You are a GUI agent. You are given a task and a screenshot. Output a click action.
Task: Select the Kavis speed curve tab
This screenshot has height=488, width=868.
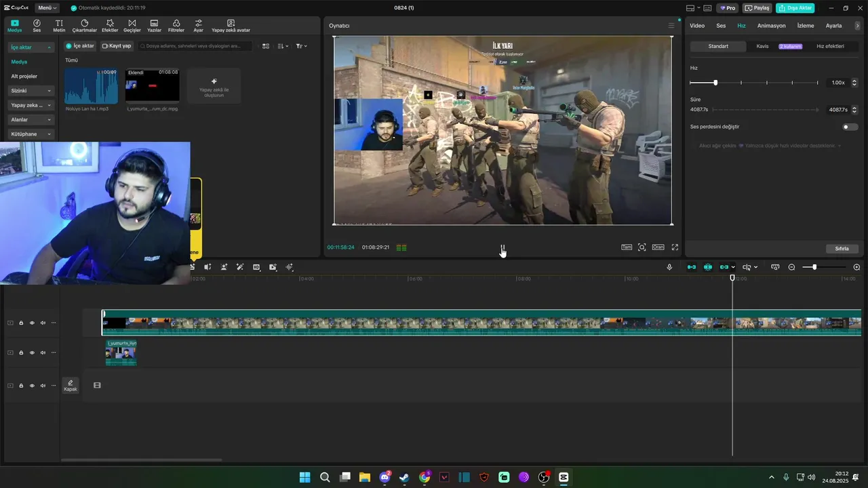762,46
